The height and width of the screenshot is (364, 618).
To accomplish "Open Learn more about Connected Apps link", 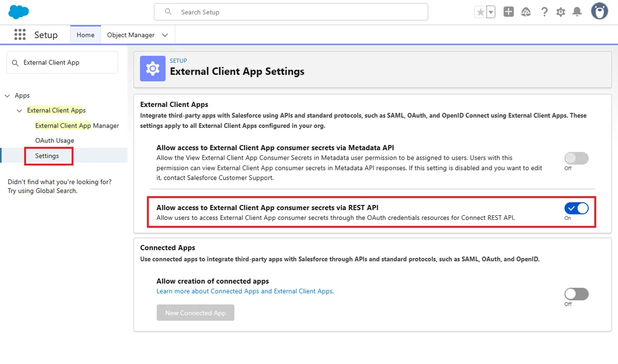I will pyautogui.click(x=245, y=291).
